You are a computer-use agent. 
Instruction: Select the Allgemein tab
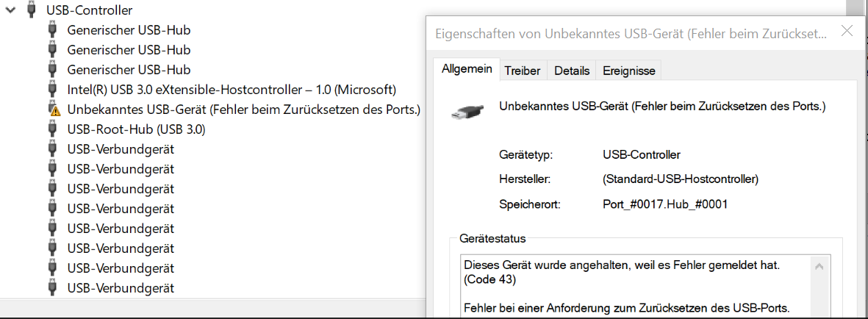coord(467,69)
